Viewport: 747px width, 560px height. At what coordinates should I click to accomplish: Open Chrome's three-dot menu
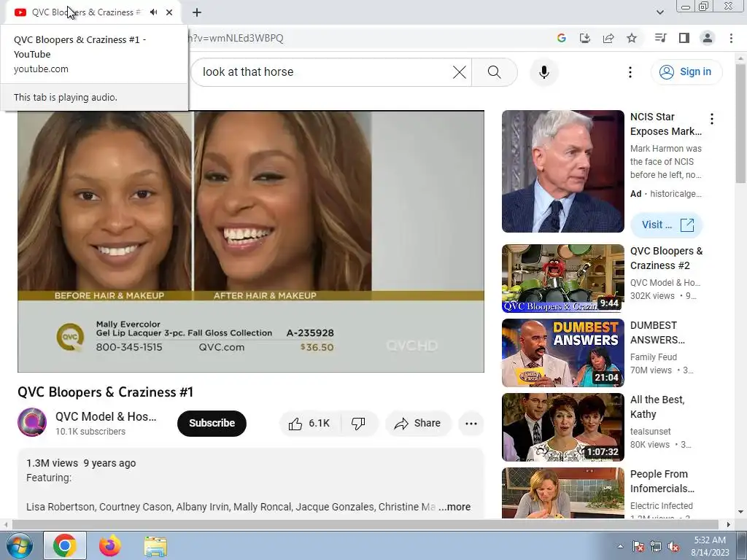point(731,38)
